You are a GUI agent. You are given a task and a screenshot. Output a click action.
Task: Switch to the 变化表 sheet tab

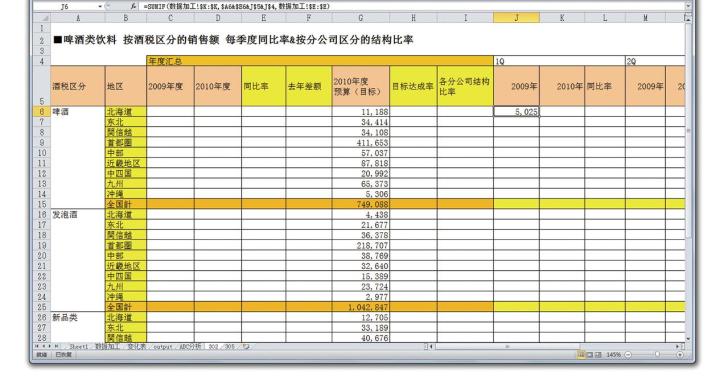click(x=136, y=347)
